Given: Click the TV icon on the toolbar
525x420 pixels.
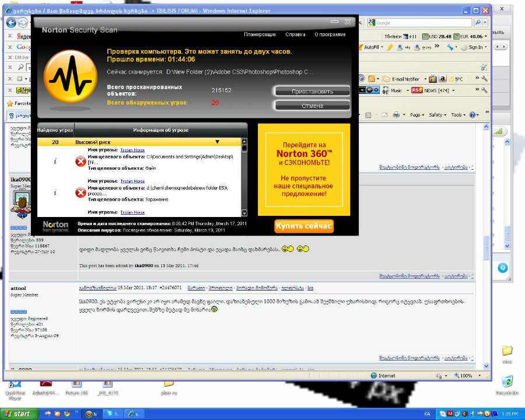Looking at the screenshot, I should [433, 79].
